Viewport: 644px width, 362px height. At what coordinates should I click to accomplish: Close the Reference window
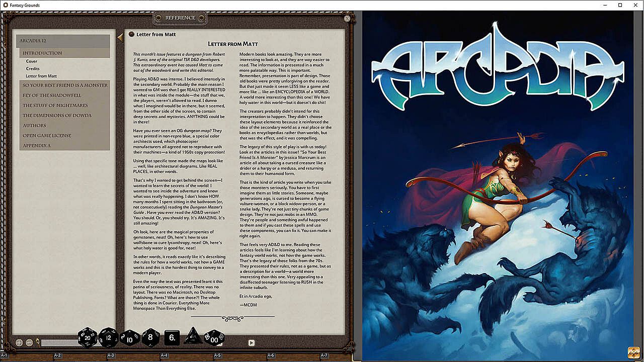pos(347,18)
